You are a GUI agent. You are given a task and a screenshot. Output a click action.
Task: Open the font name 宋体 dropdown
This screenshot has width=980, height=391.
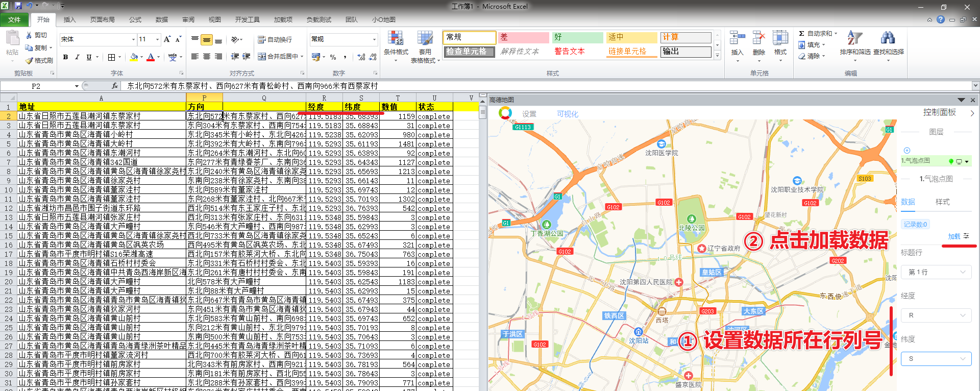click(x=133, y=39)
